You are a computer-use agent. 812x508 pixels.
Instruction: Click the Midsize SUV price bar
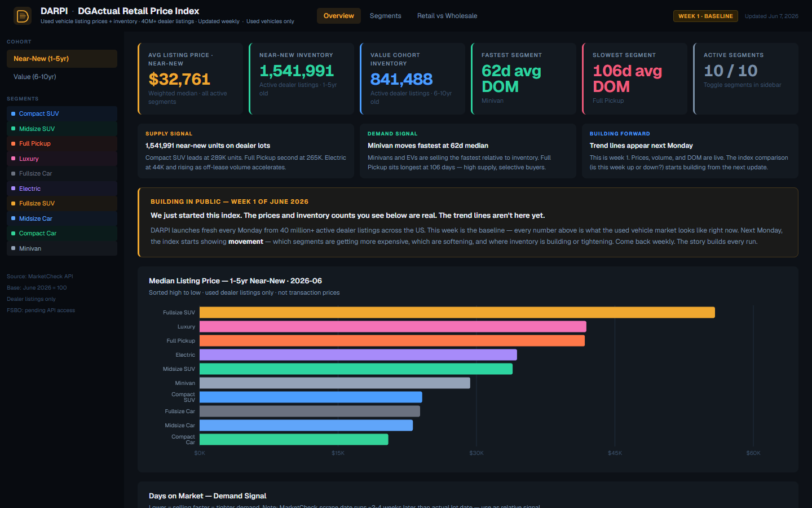[x=356, y=369]
